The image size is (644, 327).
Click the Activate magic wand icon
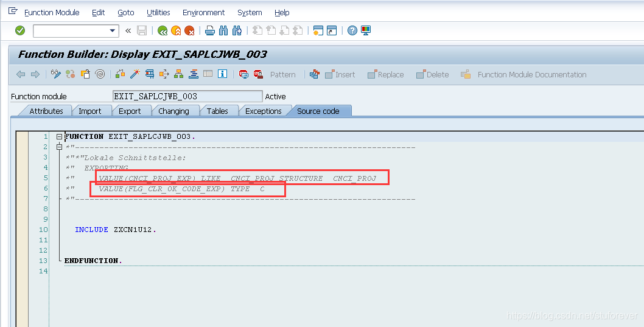click(x=135, y=74)
